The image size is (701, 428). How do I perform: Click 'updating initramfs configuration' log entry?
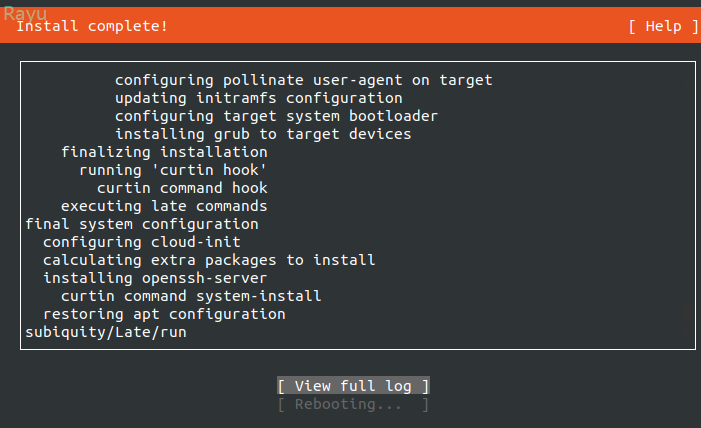(x=258, y=98)
